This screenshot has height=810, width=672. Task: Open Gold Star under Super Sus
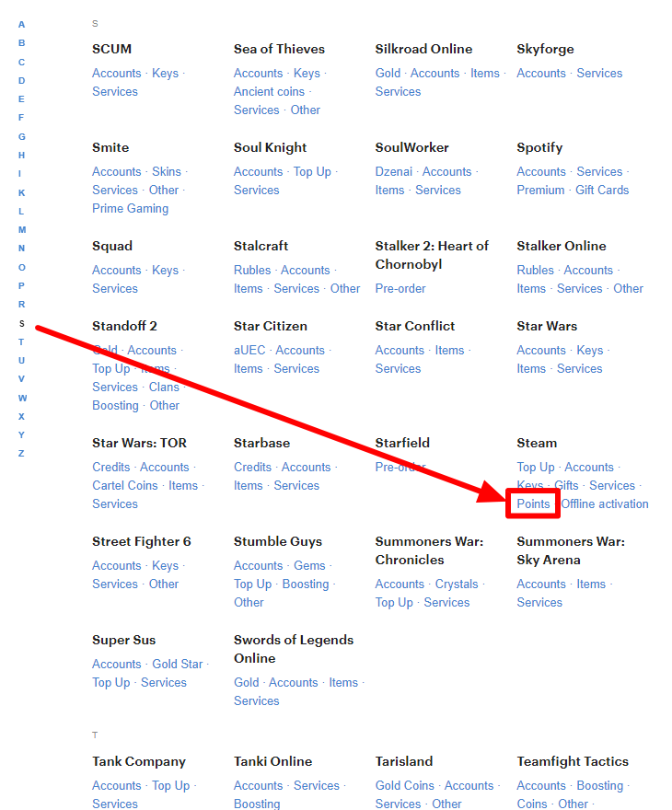tap(177, 665)
